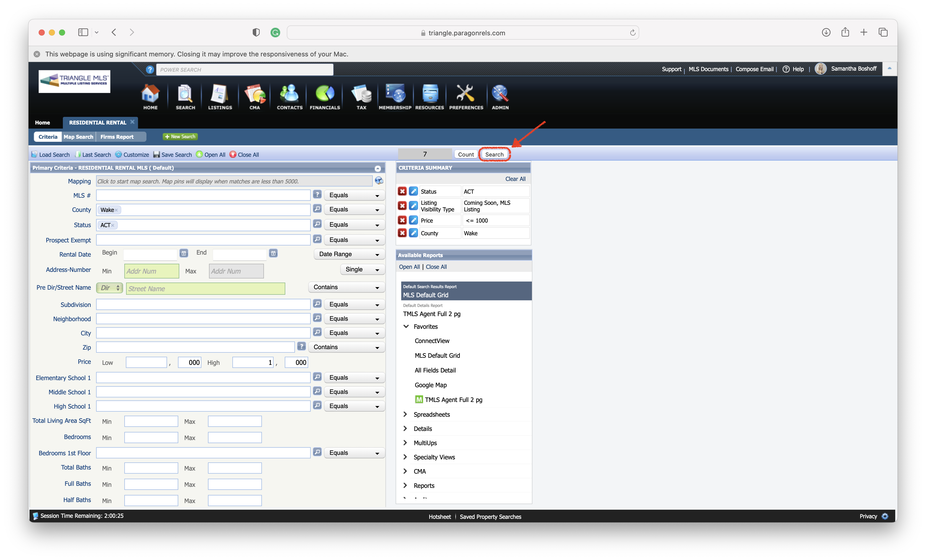This screenshot has width=926, height=560.
Task: Open the County lookup magnifier icon
Action: [x=317, y=208]
